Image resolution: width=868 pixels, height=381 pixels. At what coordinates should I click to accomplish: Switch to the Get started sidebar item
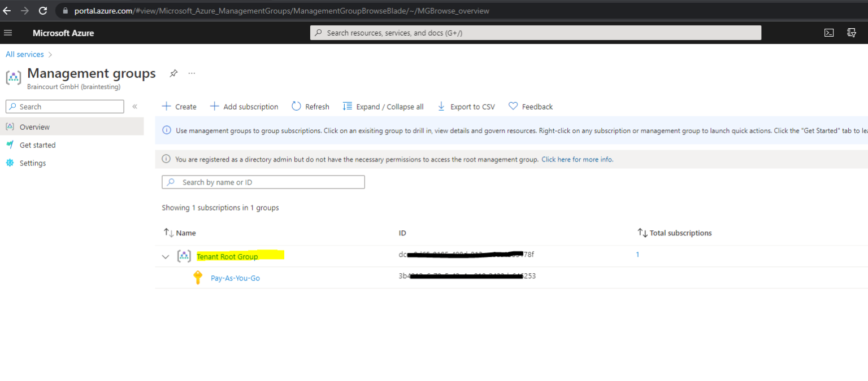(x=38, y=144)
